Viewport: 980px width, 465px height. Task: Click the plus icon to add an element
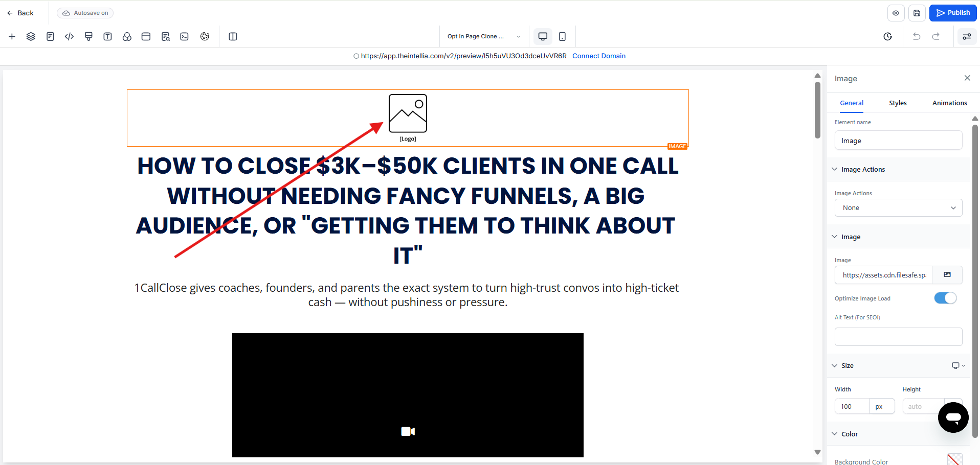coord(12,36)
